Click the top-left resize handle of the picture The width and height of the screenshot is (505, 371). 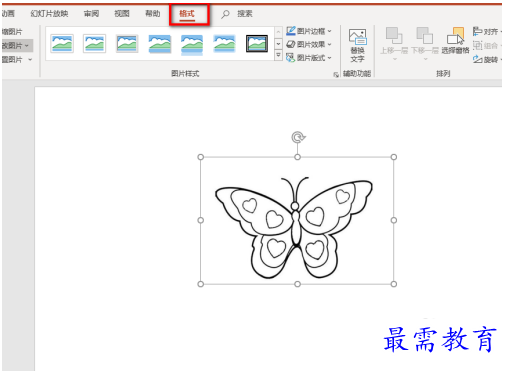pyautogui.click(x=201, y=157)
